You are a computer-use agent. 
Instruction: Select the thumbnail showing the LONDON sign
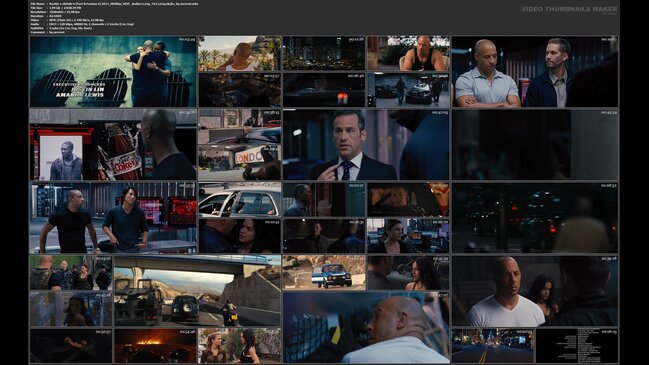coord(239,163)
